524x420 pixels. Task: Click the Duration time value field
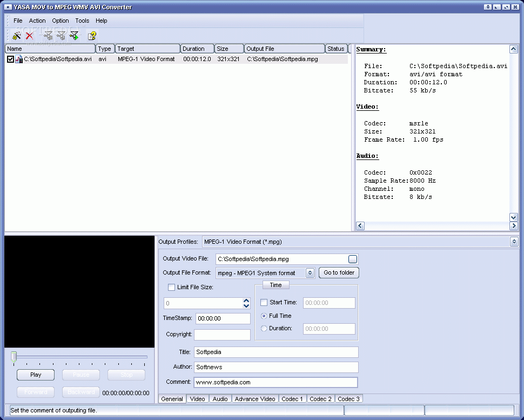point(329,329)
